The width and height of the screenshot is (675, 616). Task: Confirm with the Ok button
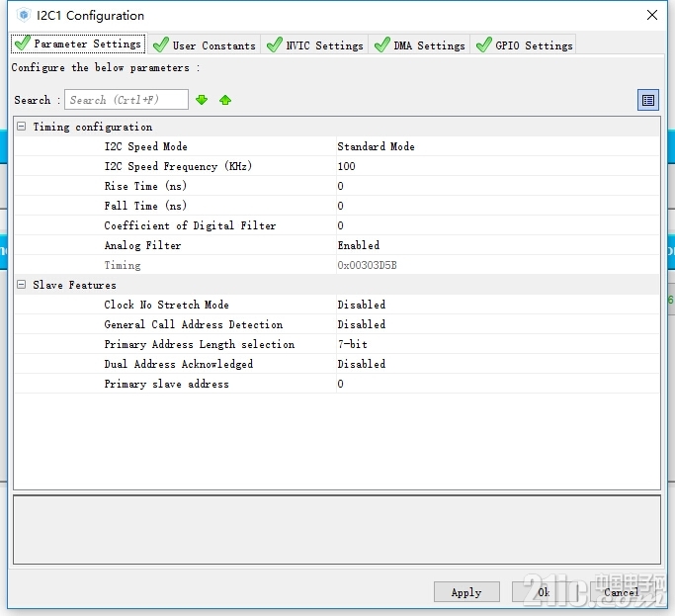(x=545, y=592)
